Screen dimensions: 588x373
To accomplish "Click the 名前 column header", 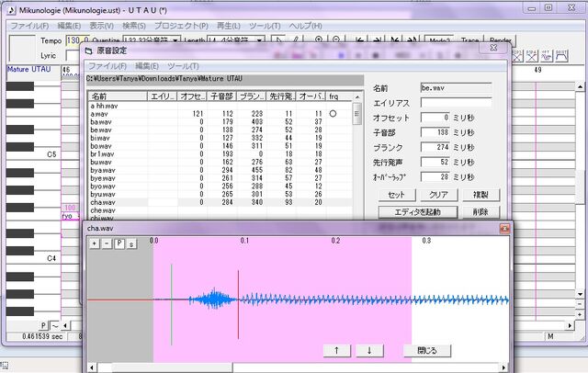I will click(118, 96).
